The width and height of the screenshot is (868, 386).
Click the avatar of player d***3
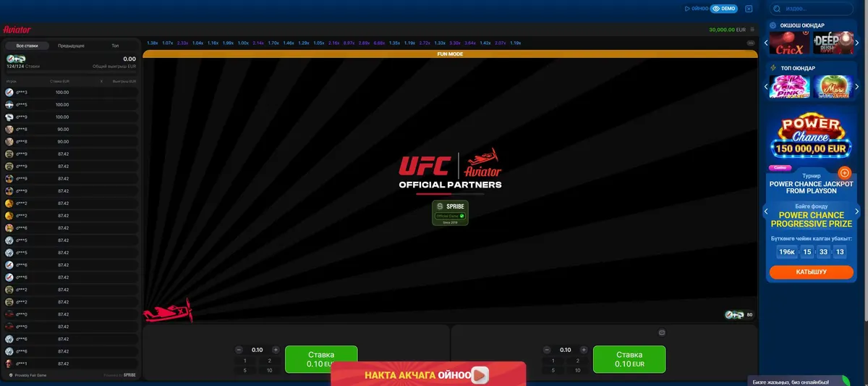click(x=9, y=92)
